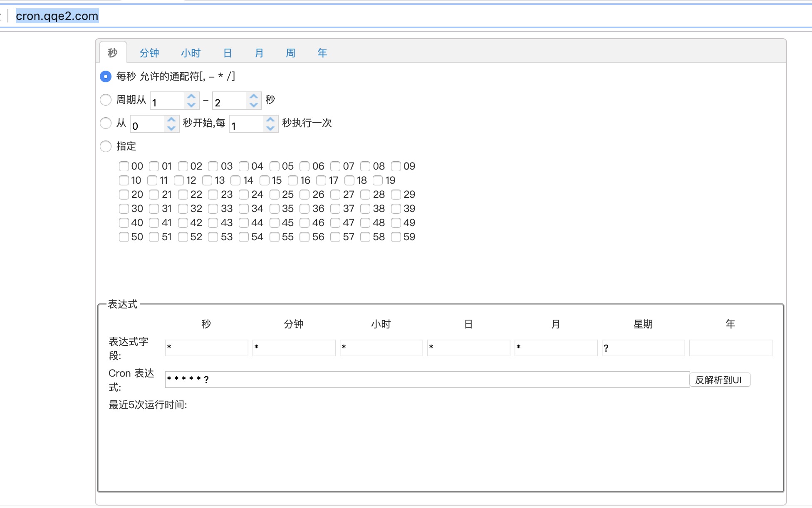Go to the 周 tab
Viewport: 812px width, 508px height.
tap(290, 53)
